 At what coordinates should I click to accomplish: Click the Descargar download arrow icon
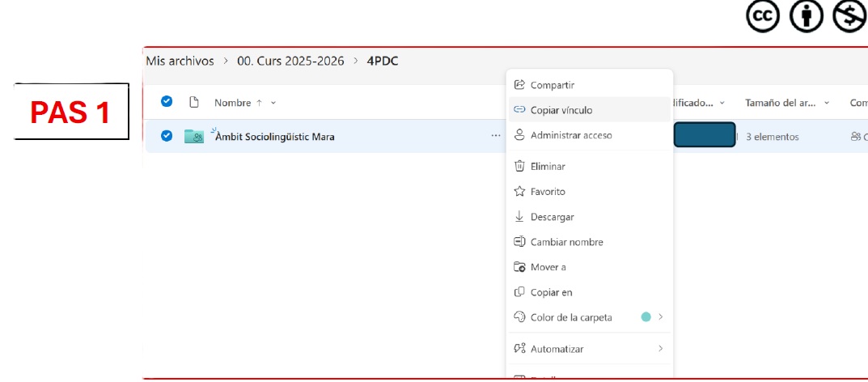pos(520,217)
